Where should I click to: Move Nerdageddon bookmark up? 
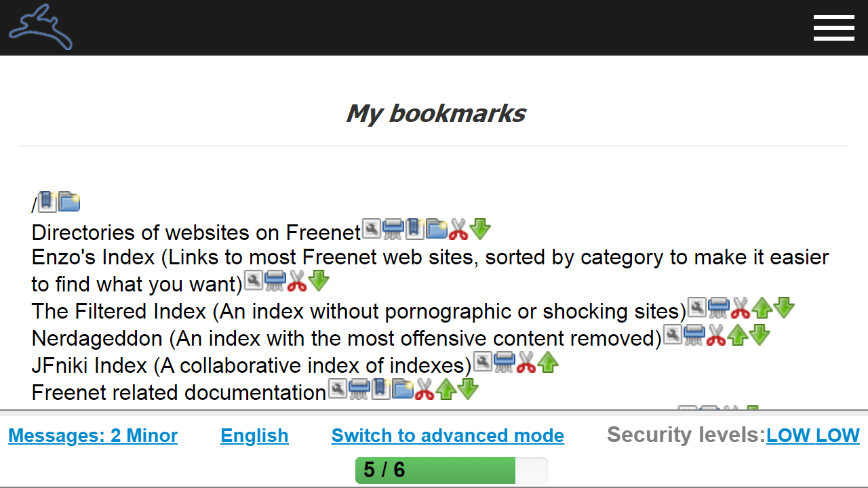738,334
